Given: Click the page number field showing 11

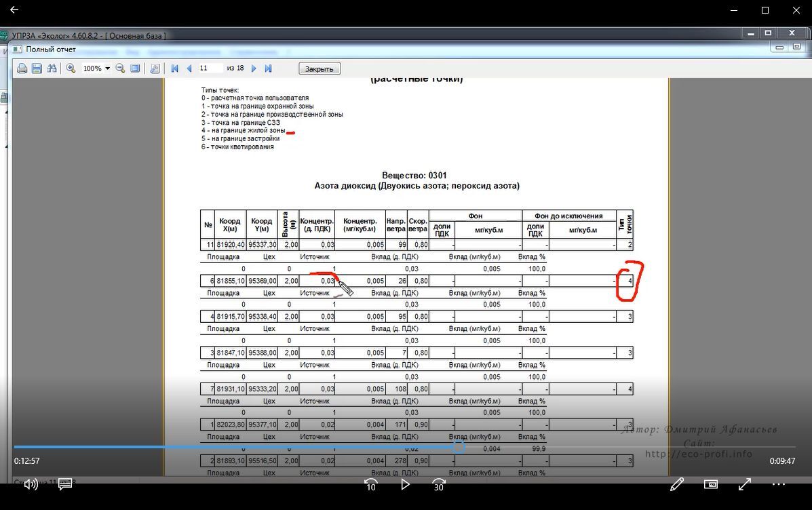Looking at the screenshot, I should click(210, 68).
